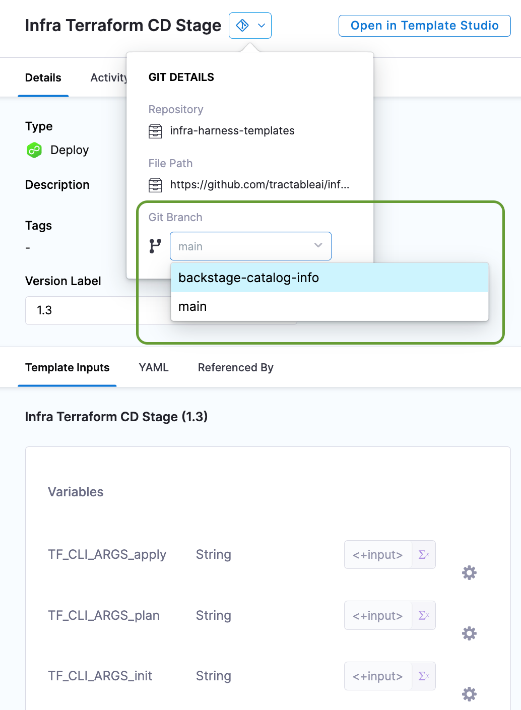Open the github.com/tractableai file path link
Viewport: 521px width, 710px height.
click(259, 184)
